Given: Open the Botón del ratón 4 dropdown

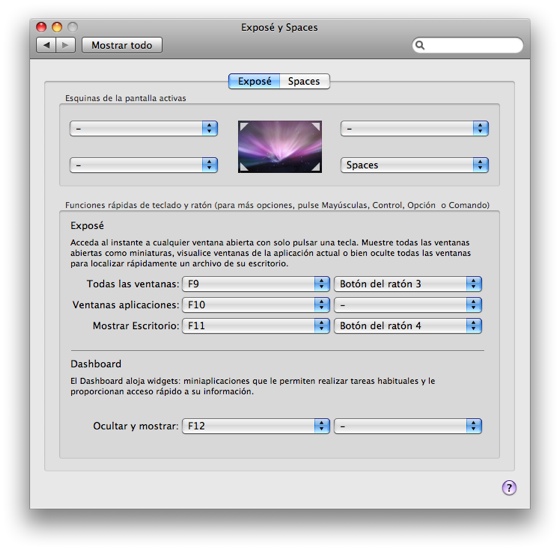Looking at the screenshot, I should point(408,326).
